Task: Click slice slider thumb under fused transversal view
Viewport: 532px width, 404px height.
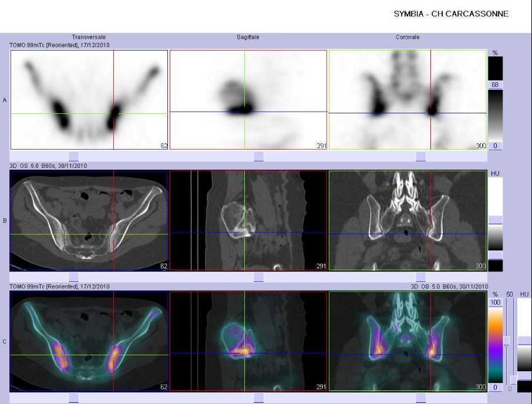Action: click(73, 398)
